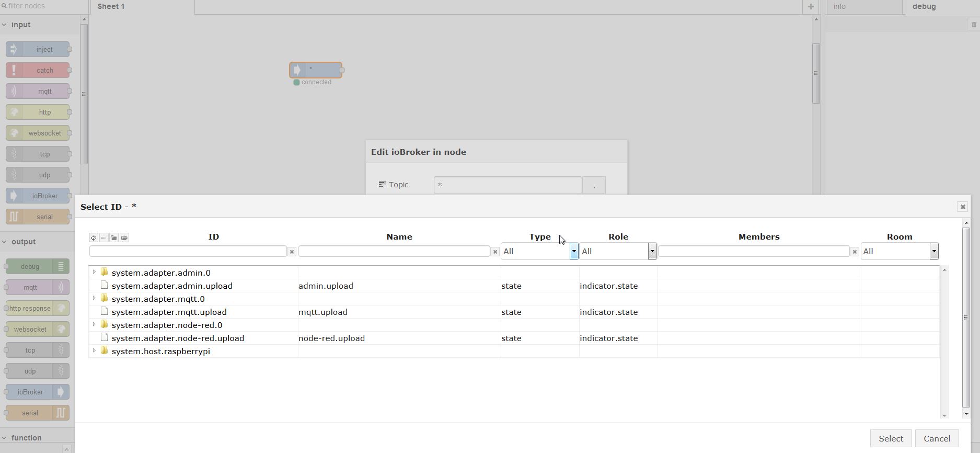980x453 pixels.
Task: Click the Members column header
Action: (759, 237)
